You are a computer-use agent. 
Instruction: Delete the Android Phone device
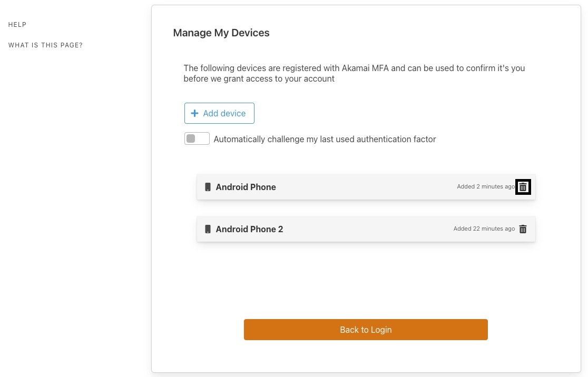point(523,187)
